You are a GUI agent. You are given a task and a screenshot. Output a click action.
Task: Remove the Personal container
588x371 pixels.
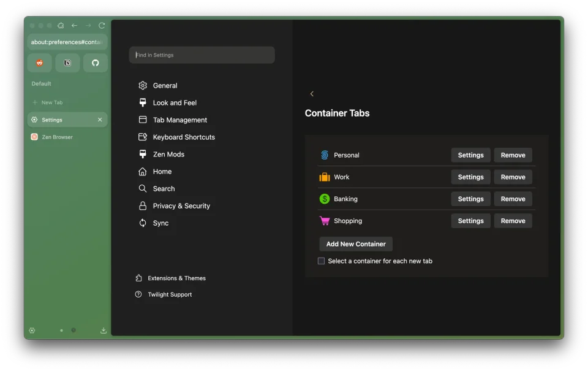pos(513,155)
